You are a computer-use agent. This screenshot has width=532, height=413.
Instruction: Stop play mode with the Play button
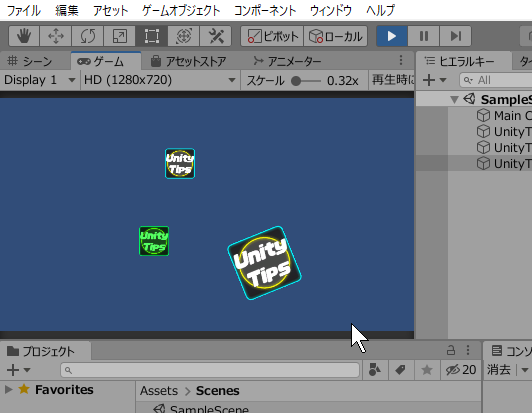(392, 36)
